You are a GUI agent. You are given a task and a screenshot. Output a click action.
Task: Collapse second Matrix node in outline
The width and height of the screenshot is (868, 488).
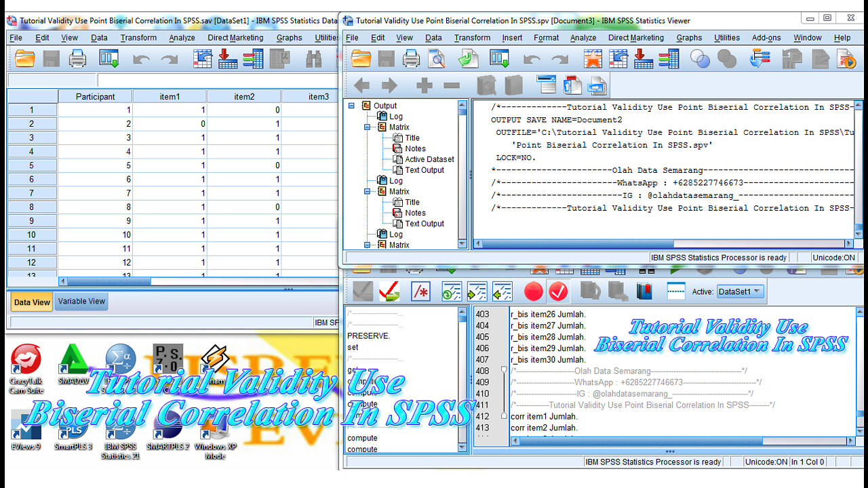[x=367, y=192]
